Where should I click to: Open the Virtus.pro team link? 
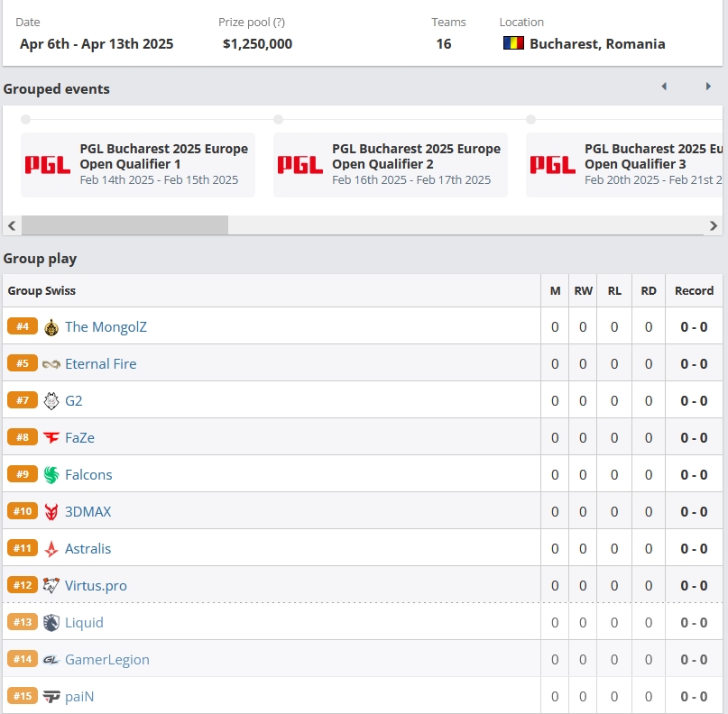click(96, 585)
